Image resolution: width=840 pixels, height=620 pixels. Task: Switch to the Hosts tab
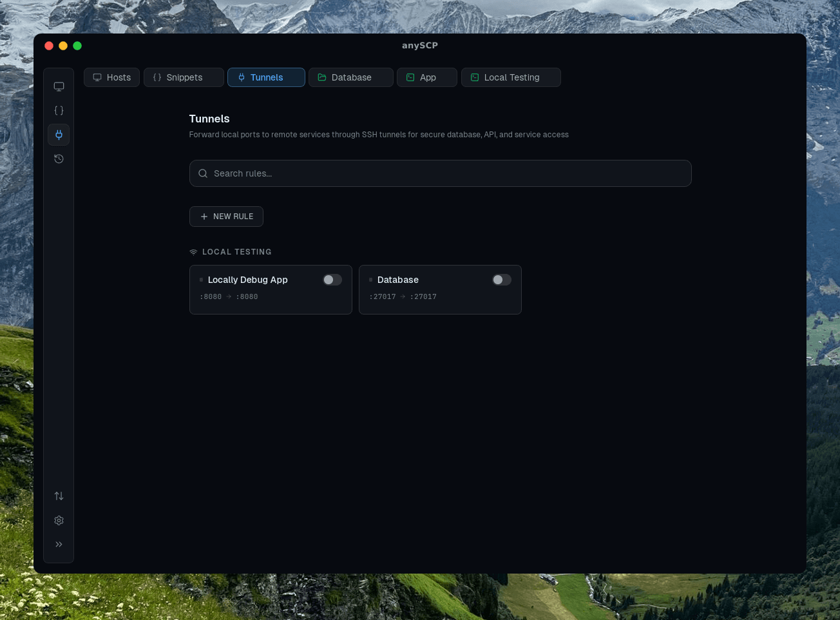111,77
